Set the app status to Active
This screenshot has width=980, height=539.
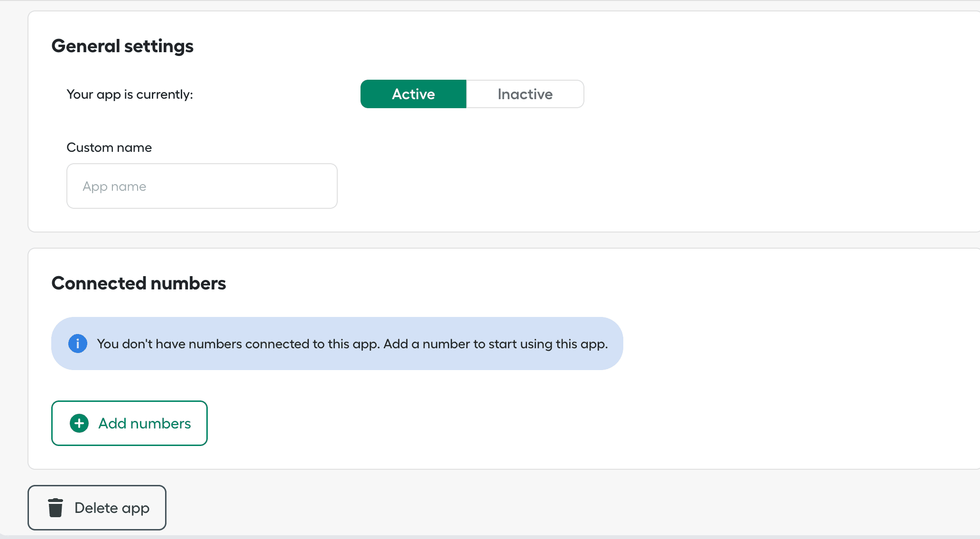pyautogui.click(x=413, y=94)
